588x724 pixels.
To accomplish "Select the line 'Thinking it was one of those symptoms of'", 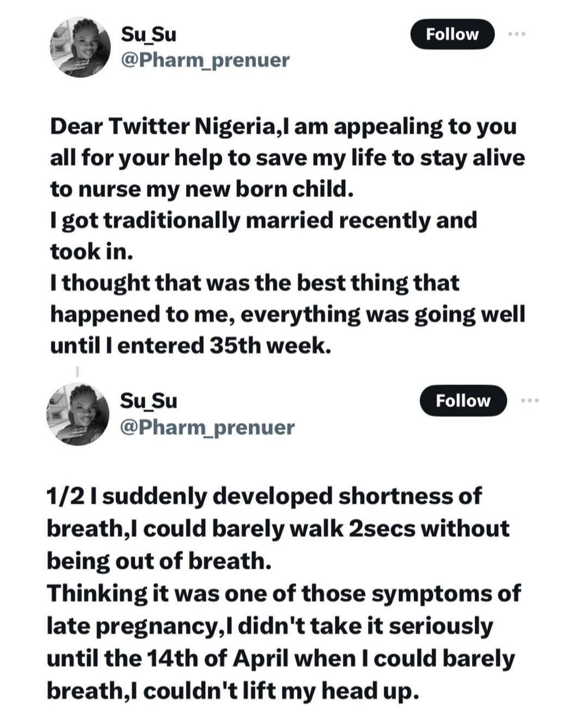I will [284, 593].
